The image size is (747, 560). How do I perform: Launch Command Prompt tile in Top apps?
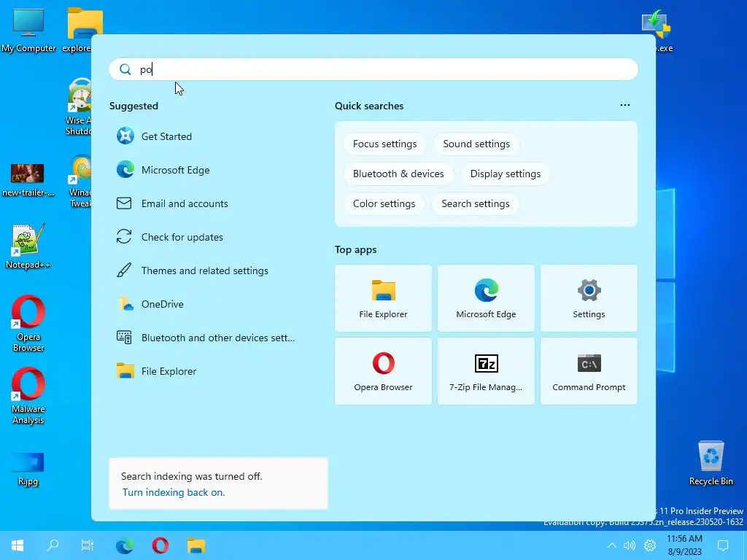point(589,371)
